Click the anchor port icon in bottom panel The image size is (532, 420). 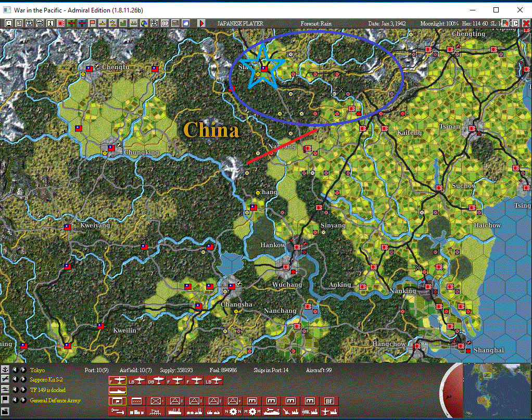[x=5, y=370]
